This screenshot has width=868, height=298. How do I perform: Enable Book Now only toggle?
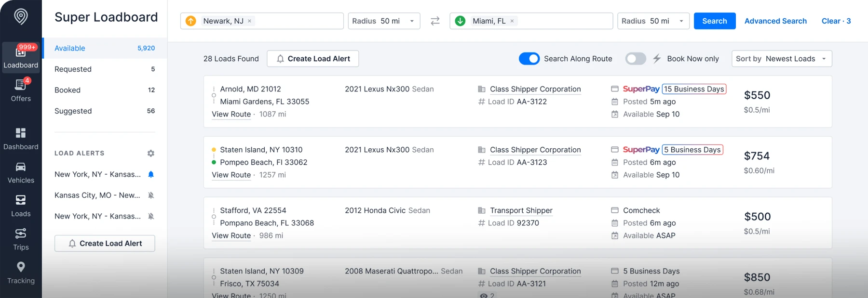pos(635,59)
